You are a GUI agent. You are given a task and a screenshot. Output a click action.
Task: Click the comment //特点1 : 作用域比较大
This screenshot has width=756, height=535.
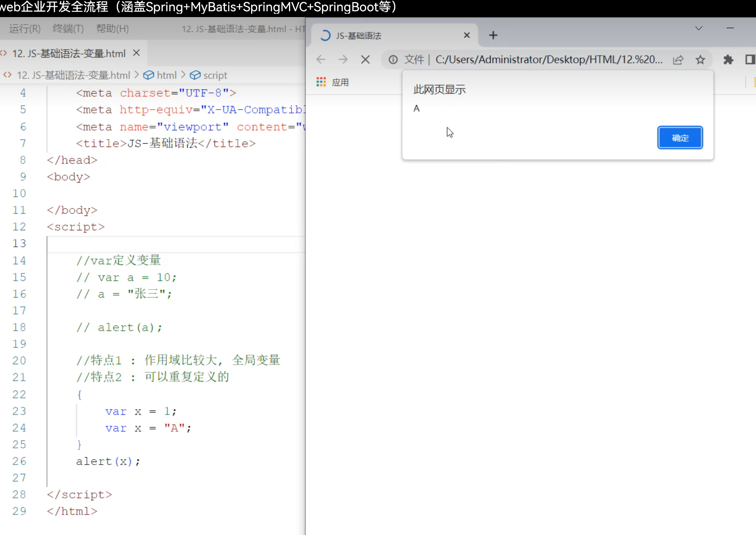point(147,360)
